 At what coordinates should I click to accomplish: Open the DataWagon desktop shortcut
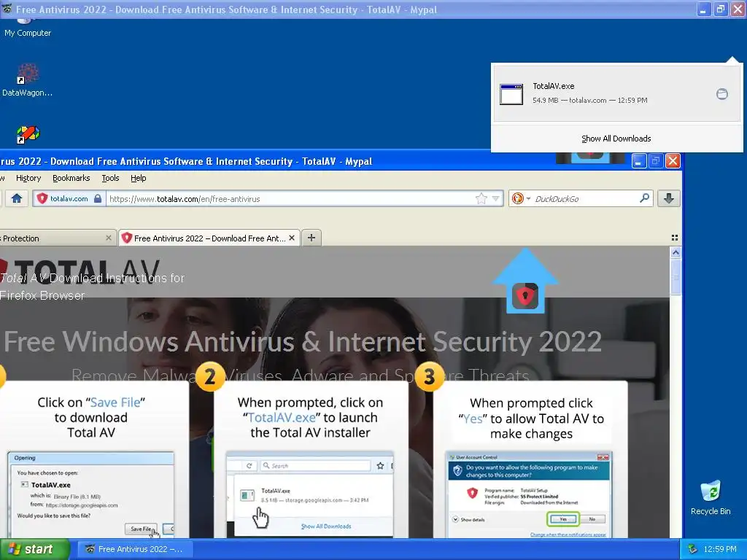(x=27, y=80)
